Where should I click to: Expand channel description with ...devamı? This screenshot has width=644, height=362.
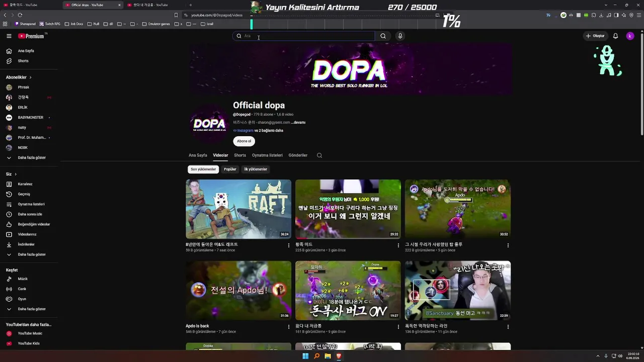click(298, 122)
